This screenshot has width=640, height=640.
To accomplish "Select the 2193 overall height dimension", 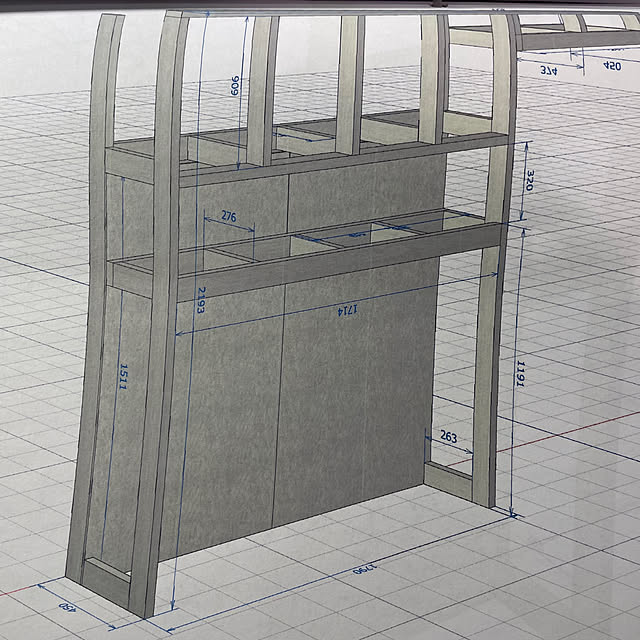I will (x=200, y=300).
